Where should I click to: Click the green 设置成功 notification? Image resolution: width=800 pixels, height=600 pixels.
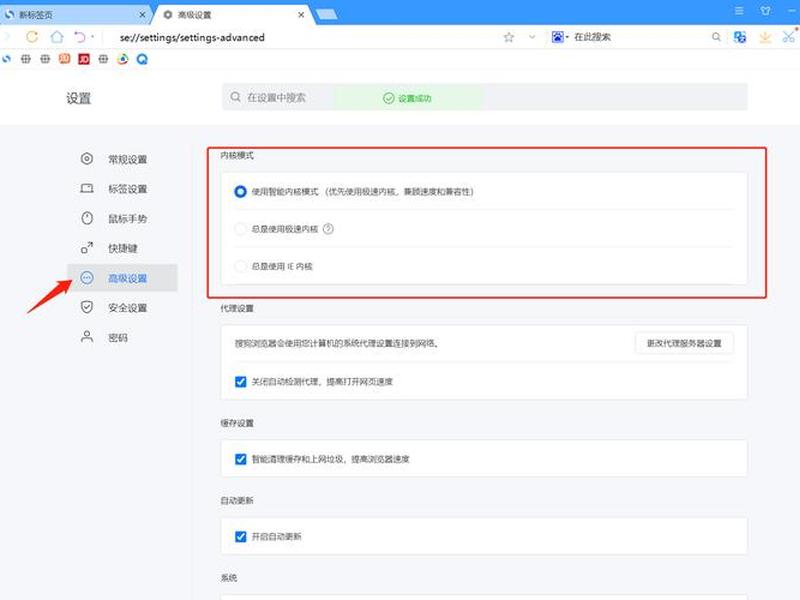click(x=407, y=98)
